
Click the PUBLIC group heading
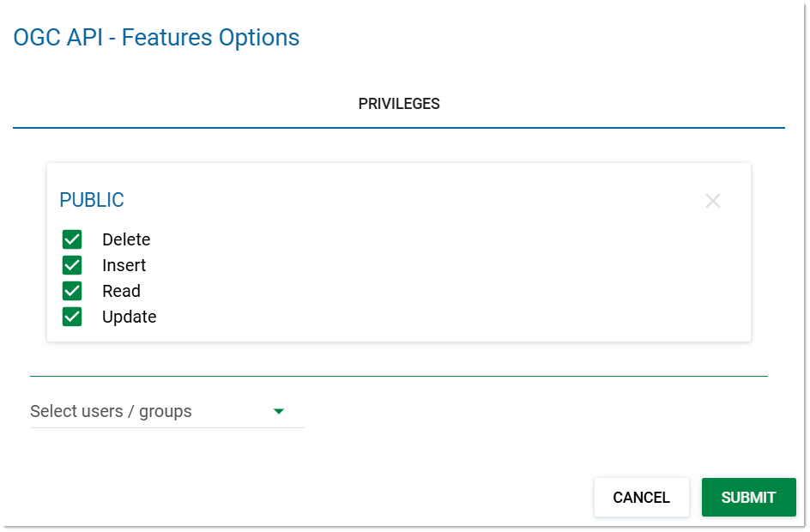92,200
